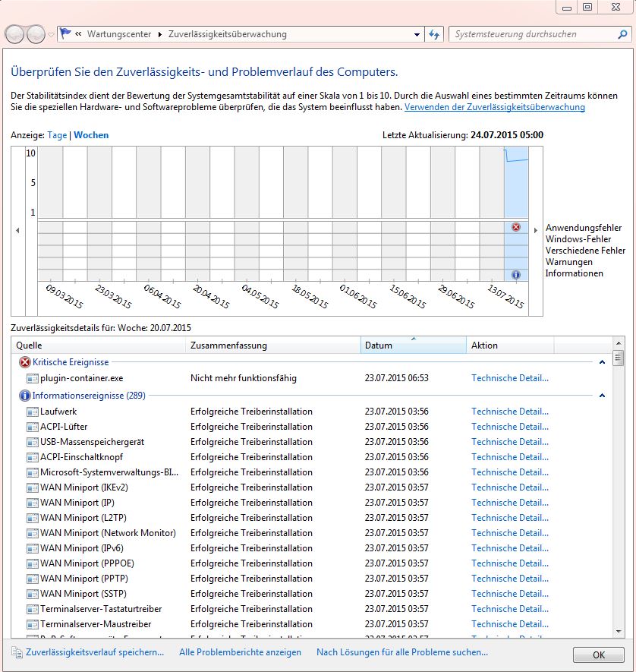Click the double chevron in address bar

(x=78, y=34)
